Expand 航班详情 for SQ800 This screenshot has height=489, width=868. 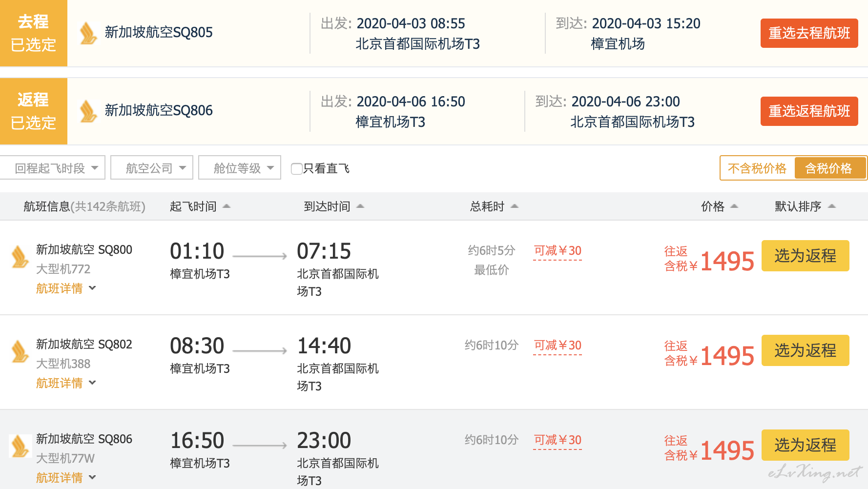[x=66, y=288]
